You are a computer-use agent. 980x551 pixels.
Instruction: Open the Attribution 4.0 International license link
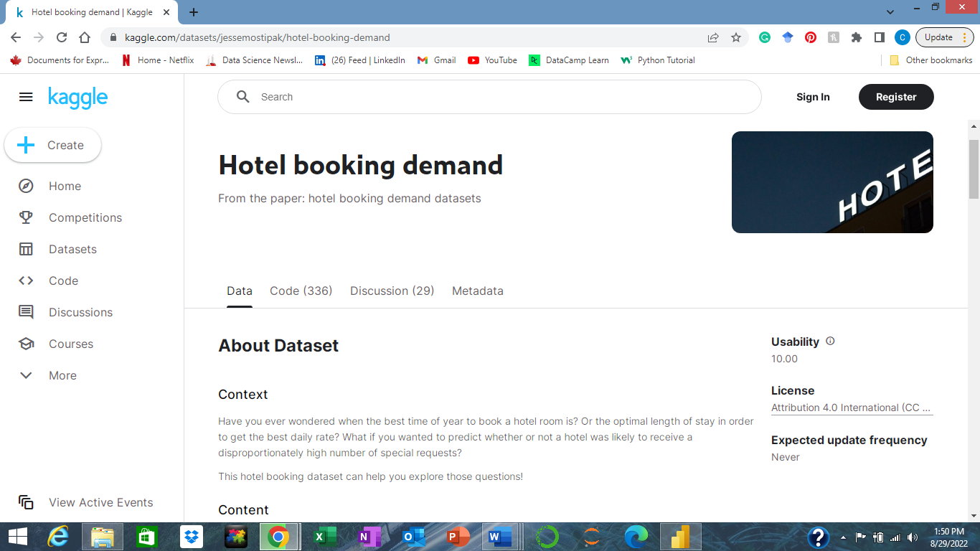click(851, 408)
